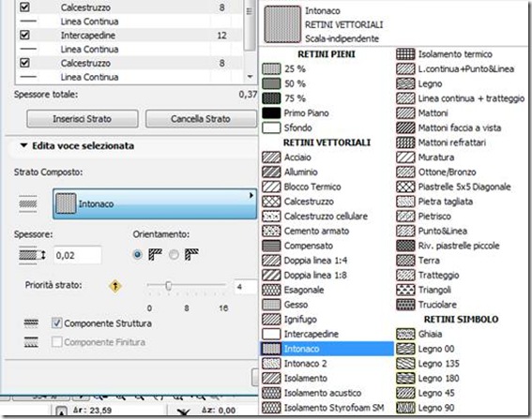The image size is (532, 419).
Task: Uncheck the Intercapedine layer checkbox
Action: point(24,35)
